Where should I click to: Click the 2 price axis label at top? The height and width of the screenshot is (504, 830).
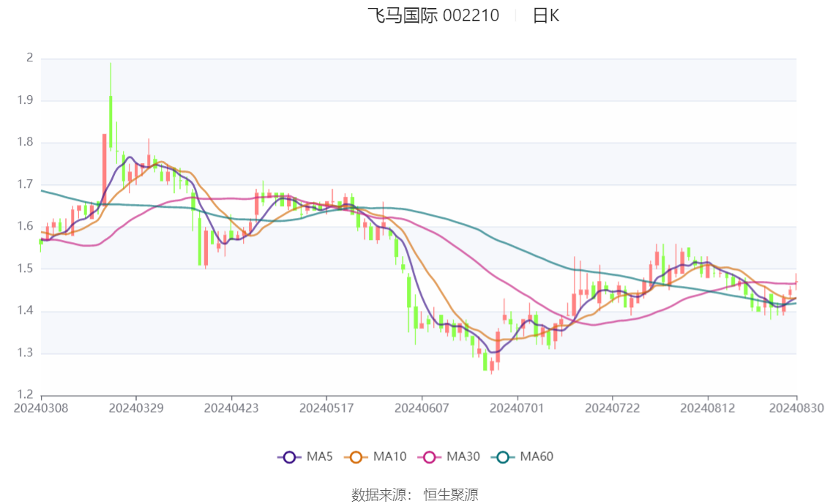click(x=29, y=58)
